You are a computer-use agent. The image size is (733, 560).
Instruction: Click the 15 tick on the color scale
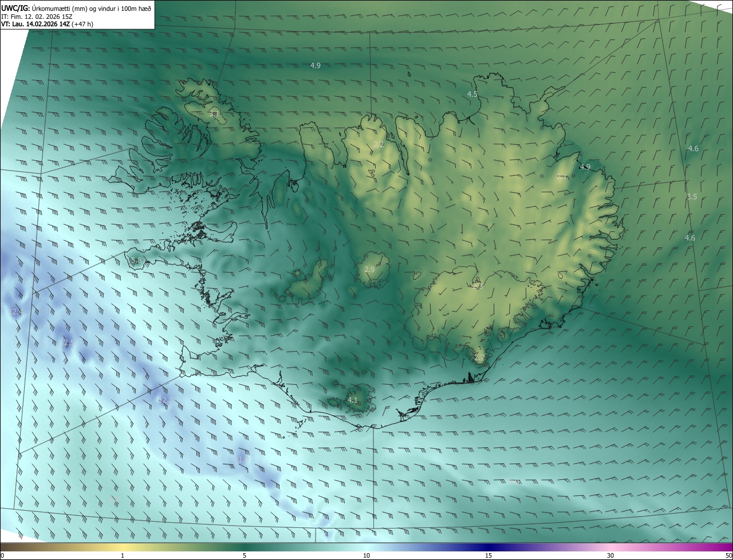pyautogui.click(x=488, y=555)
